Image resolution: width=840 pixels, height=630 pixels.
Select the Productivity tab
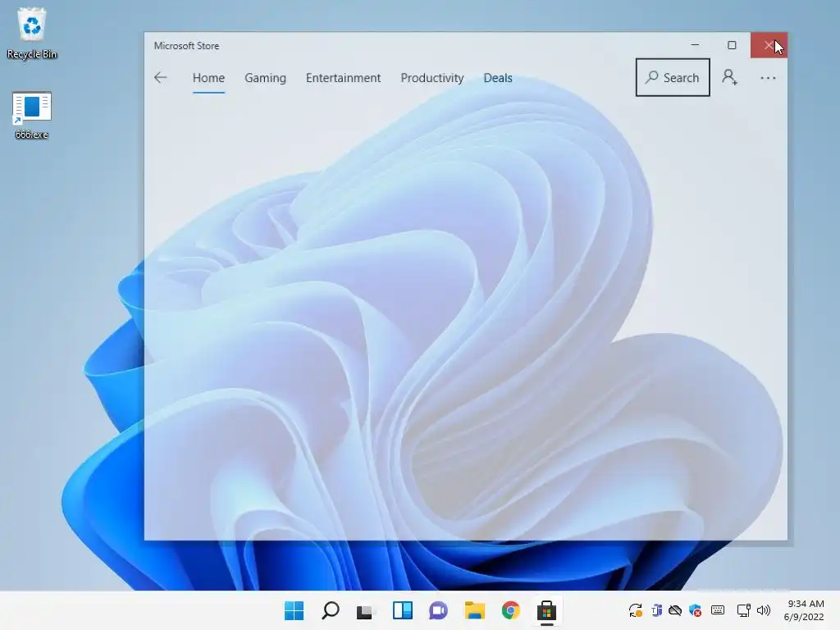(x=431, y=78)
